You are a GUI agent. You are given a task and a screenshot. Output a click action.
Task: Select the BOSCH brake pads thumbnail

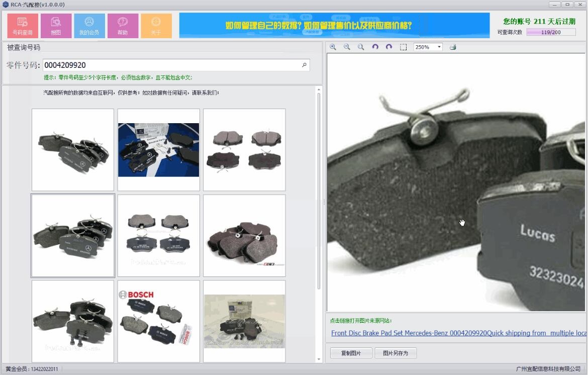159,321
